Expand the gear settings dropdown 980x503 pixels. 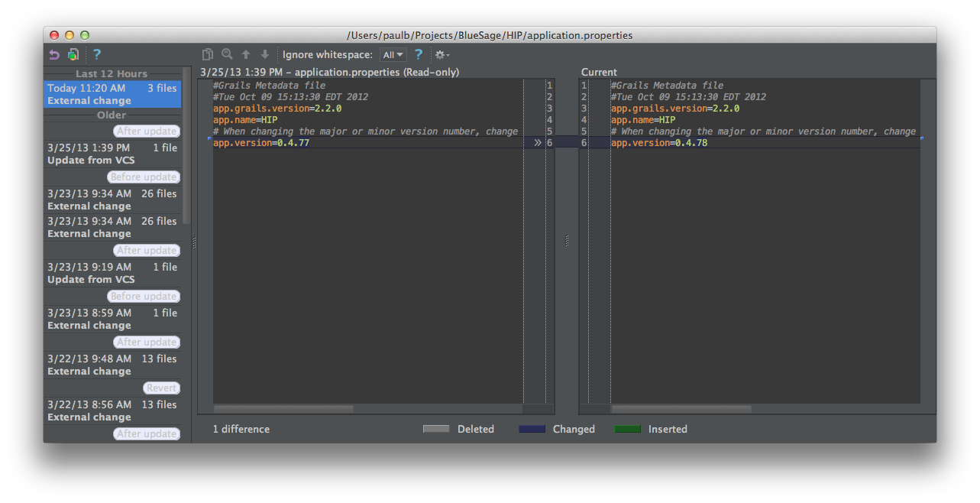441,55
